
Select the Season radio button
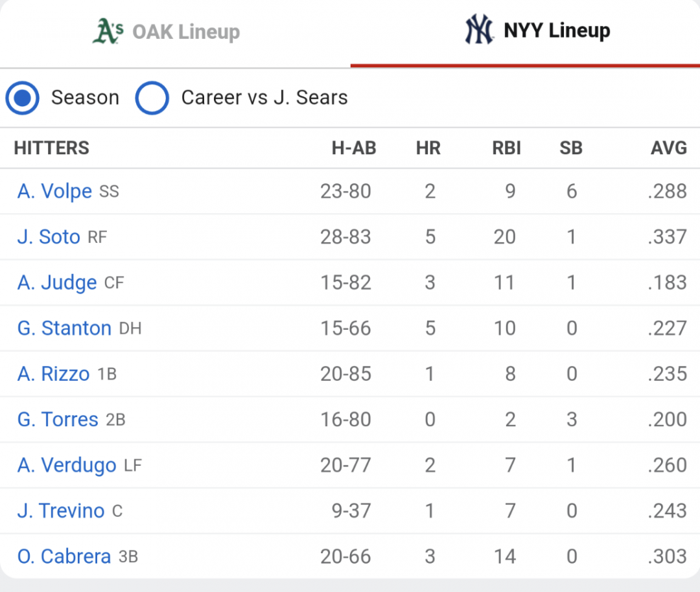22,98
